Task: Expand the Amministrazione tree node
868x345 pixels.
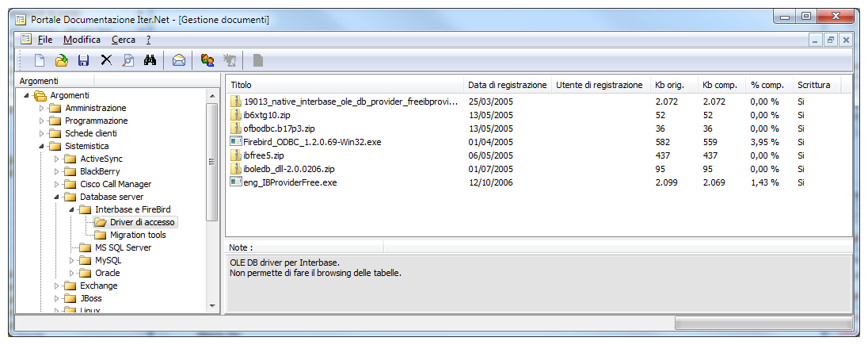Action: [41, 108]
